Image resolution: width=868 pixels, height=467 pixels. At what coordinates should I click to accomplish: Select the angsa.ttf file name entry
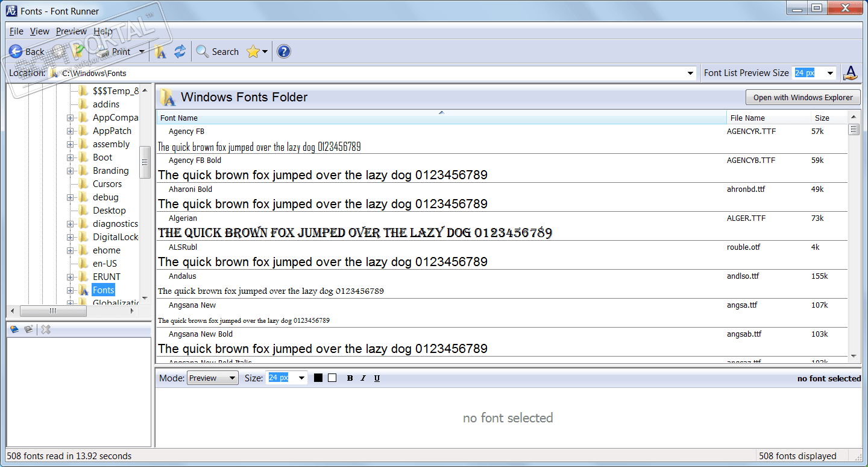(742, 305)
